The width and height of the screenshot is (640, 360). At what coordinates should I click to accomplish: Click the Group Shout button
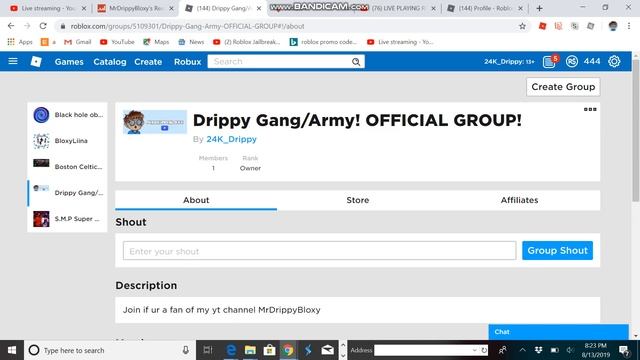(557, 250)
